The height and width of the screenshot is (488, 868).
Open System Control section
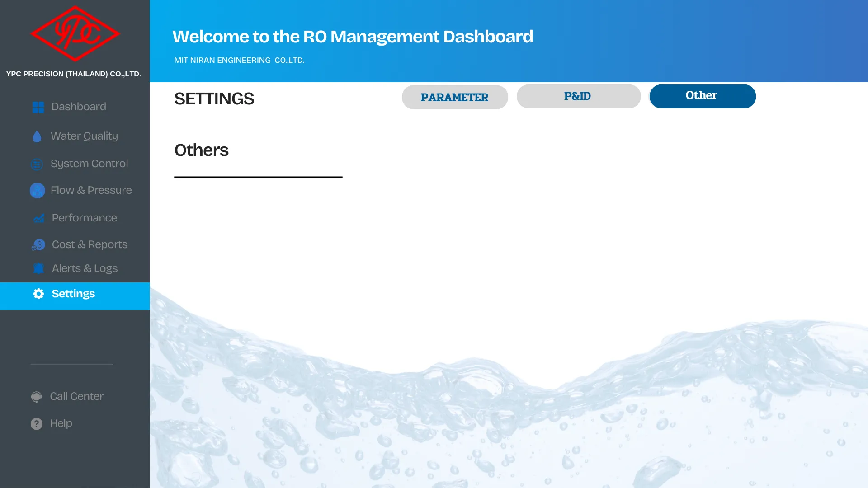click(89, 164)
